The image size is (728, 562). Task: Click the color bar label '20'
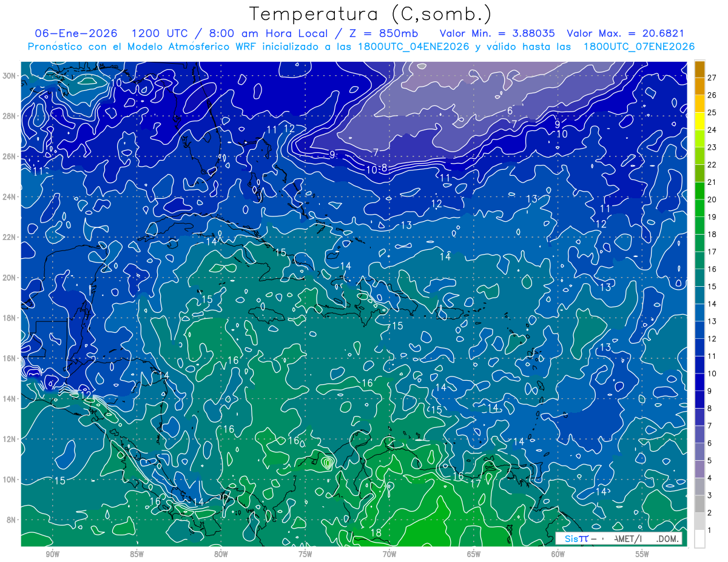pyautogui.click(x=712, y=199)
